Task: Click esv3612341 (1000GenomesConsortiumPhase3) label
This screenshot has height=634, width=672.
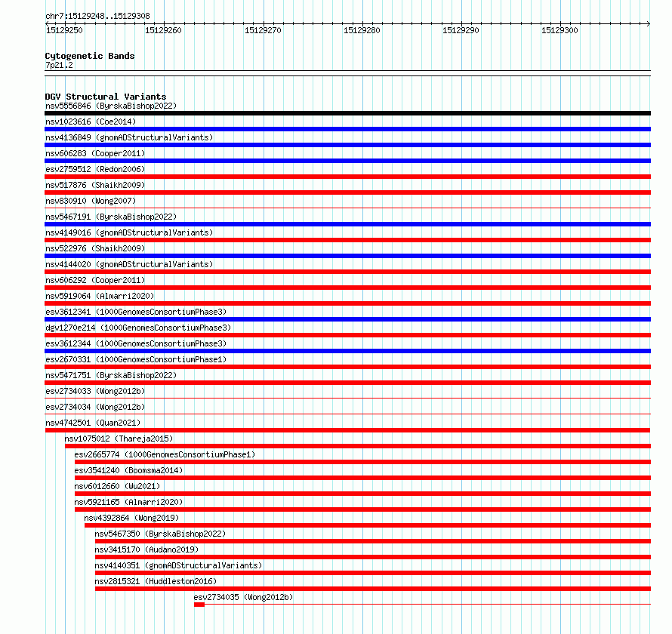Action: coord(136,312)
